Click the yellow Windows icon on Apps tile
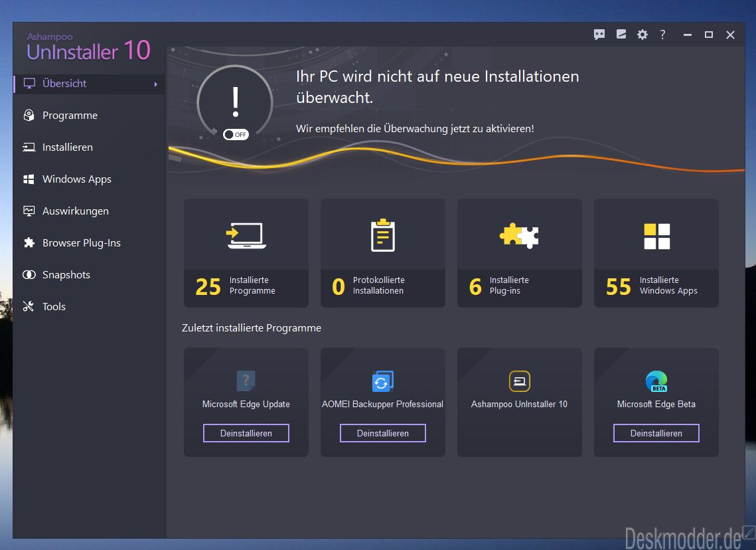The height and width of the screenshot is (550, 756). click(656, 236)
